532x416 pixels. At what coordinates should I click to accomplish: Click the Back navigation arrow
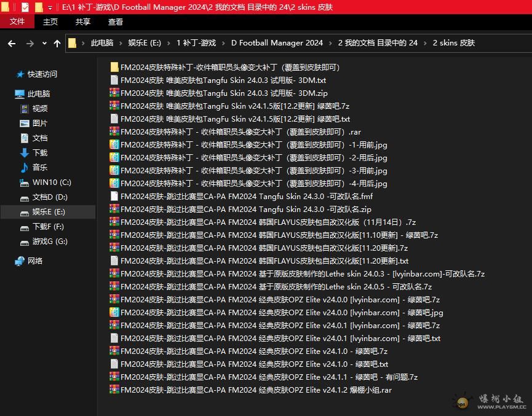[x=11, y=43]
